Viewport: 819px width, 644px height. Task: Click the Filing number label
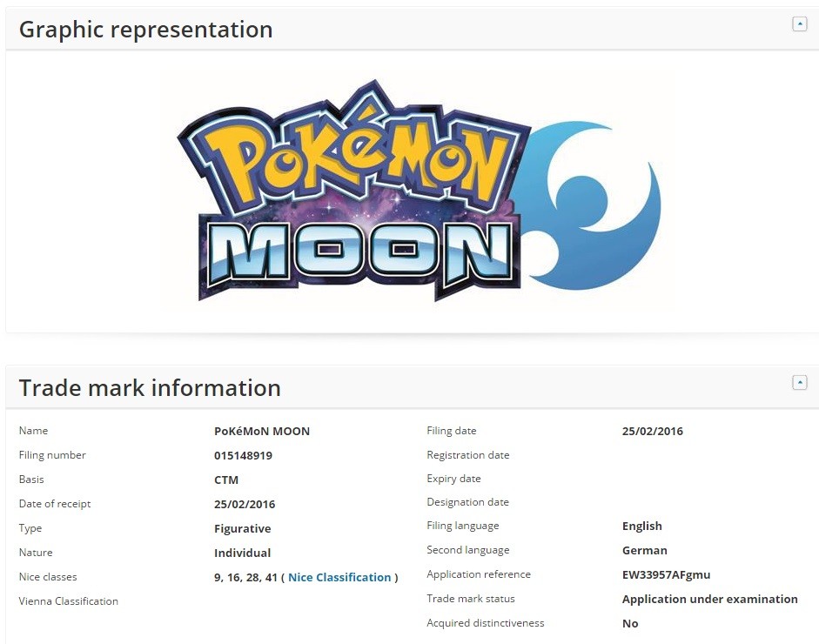pos(52,455)
